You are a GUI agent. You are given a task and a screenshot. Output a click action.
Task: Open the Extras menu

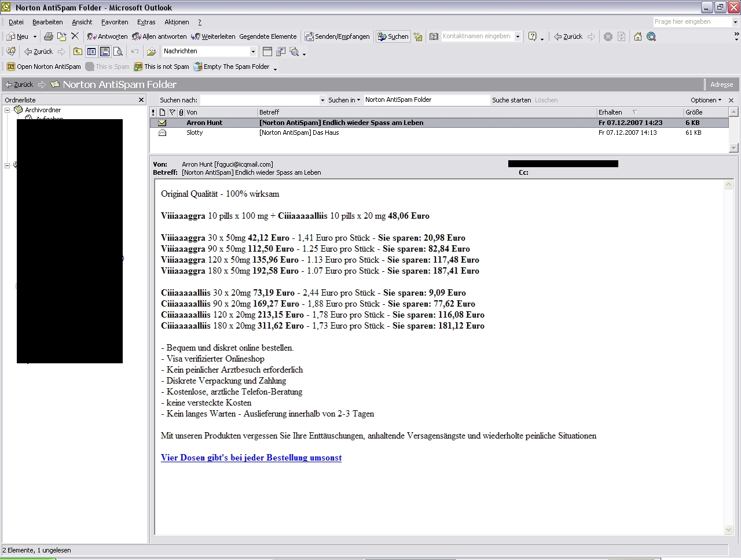pos(146,22)
